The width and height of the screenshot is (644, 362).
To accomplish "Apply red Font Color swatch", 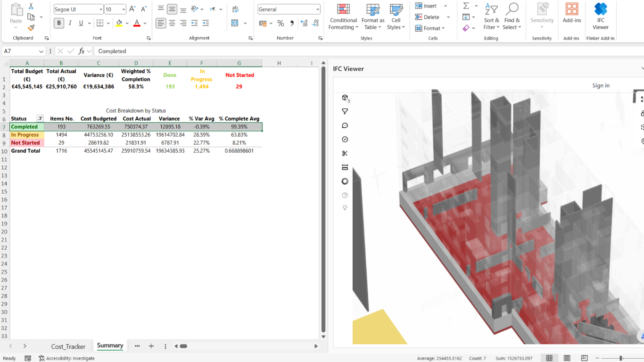I will click(137, 23).
